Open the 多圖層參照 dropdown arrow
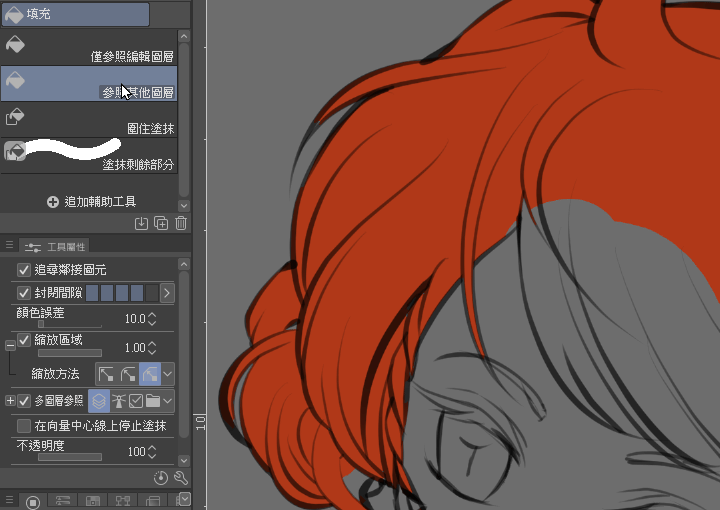720x510 pixels. tap(168, 401)
